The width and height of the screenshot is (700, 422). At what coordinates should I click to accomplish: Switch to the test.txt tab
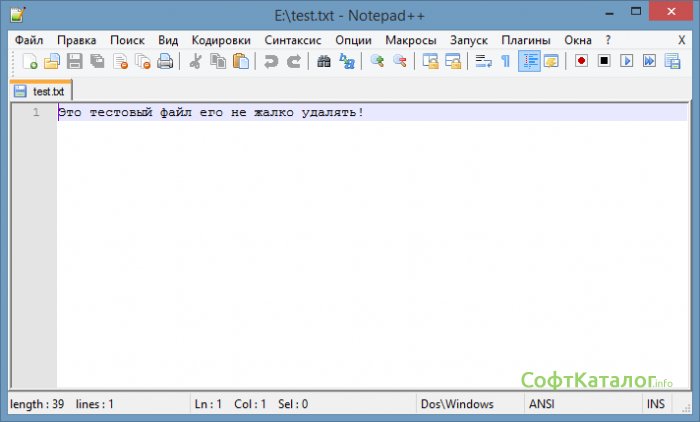tap(39, 91)
